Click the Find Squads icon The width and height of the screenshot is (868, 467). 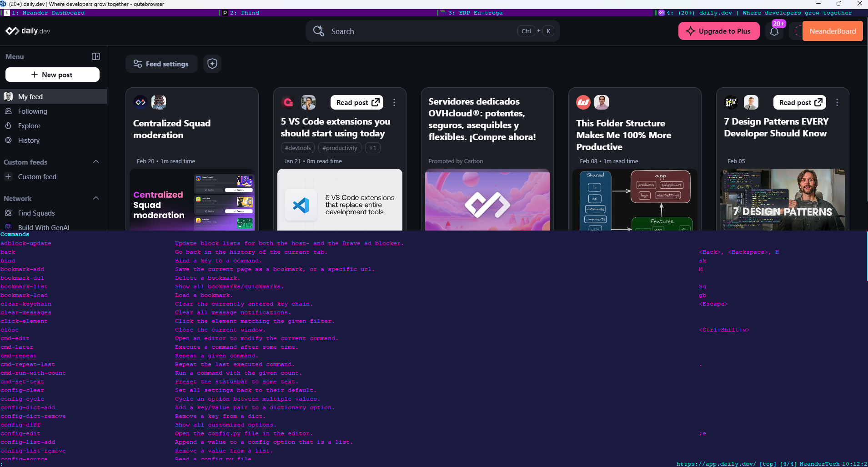[x=8, y=213]
